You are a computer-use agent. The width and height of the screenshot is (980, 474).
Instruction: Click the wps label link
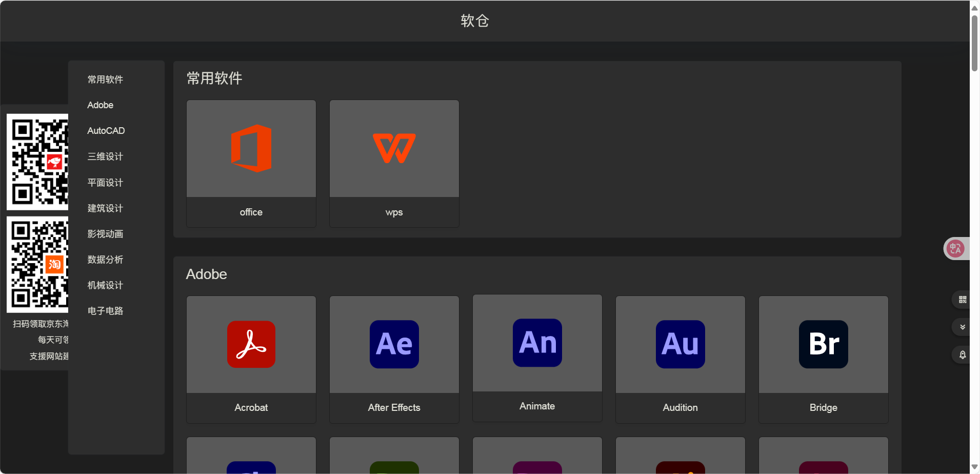[x=394, y=212]
